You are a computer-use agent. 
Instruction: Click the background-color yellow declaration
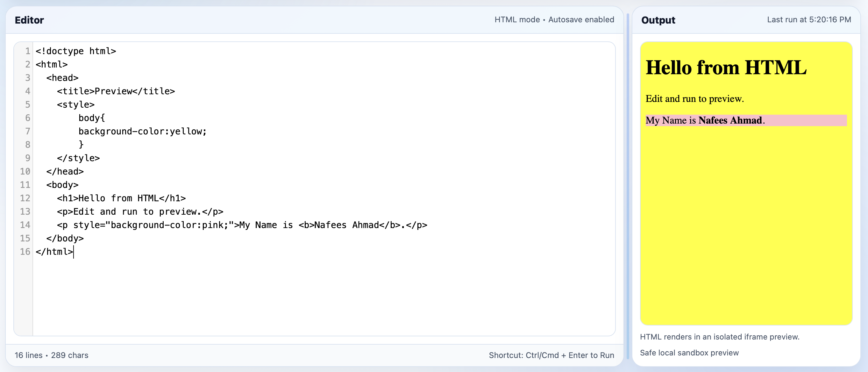142,131
